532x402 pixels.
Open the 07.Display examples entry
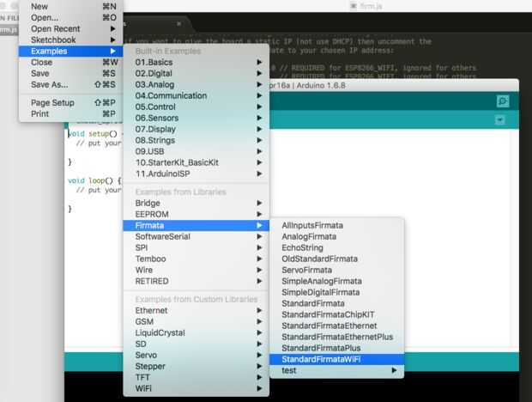[196, 129]
